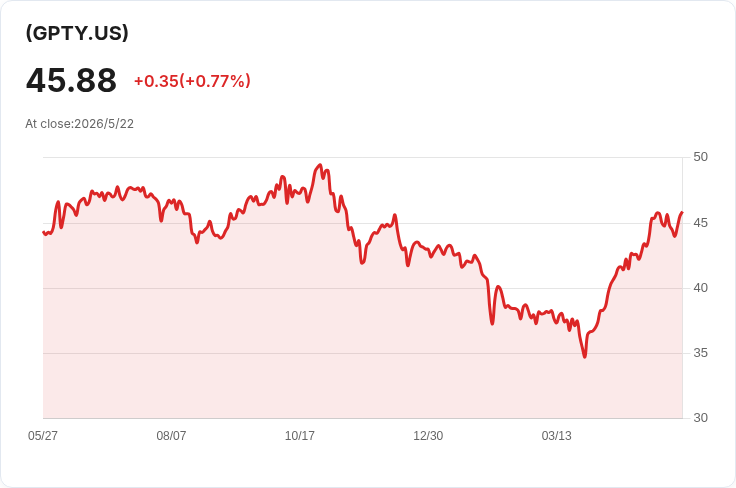Screen dimensions: 736x488
Task: Select the 40 price axis label
Action: click(700, 288)
